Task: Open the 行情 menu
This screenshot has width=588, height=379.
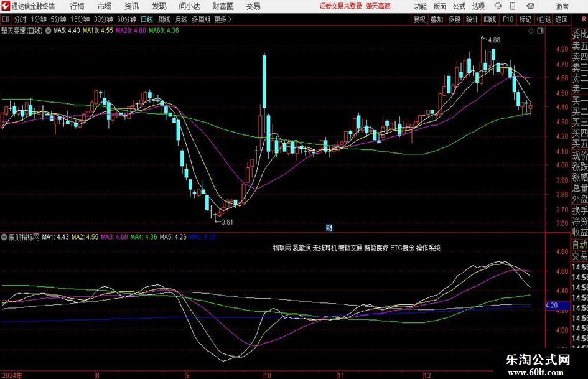Action: click(x=77, y=6)
